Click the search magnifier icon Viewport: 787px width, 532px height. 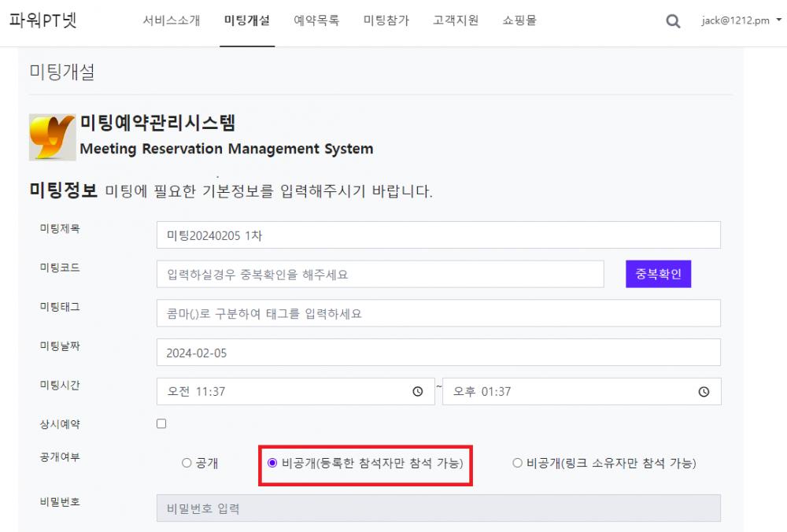(x=673, y=21)
